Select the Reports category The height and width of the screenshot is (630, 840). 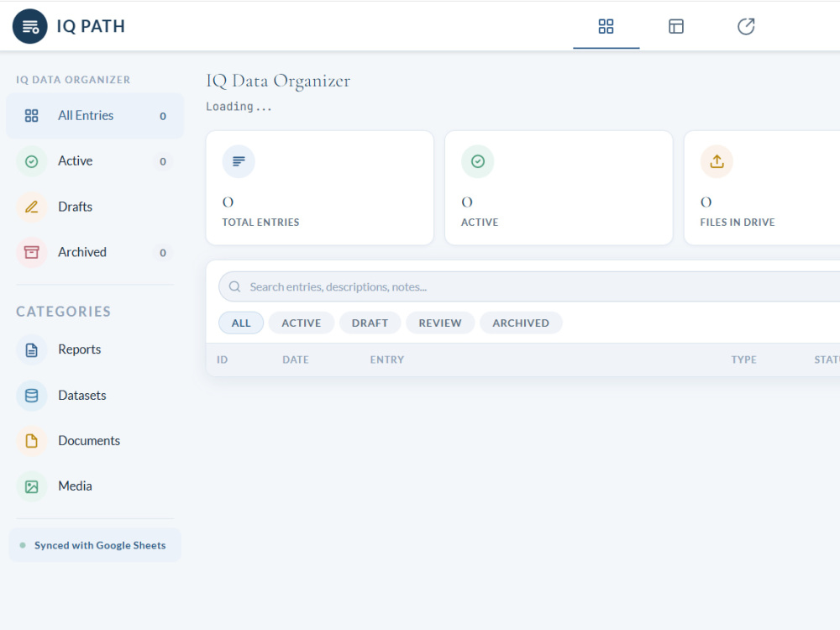95,349
